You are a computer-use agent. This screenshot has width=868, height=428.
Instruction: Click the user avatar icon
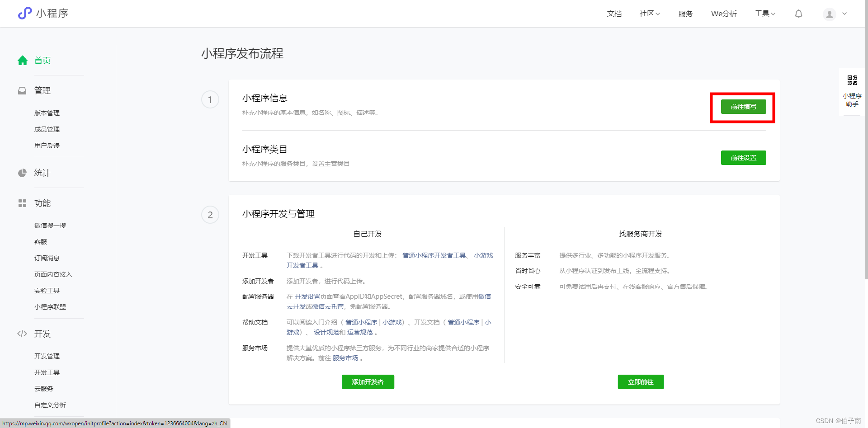pos(829,14)
